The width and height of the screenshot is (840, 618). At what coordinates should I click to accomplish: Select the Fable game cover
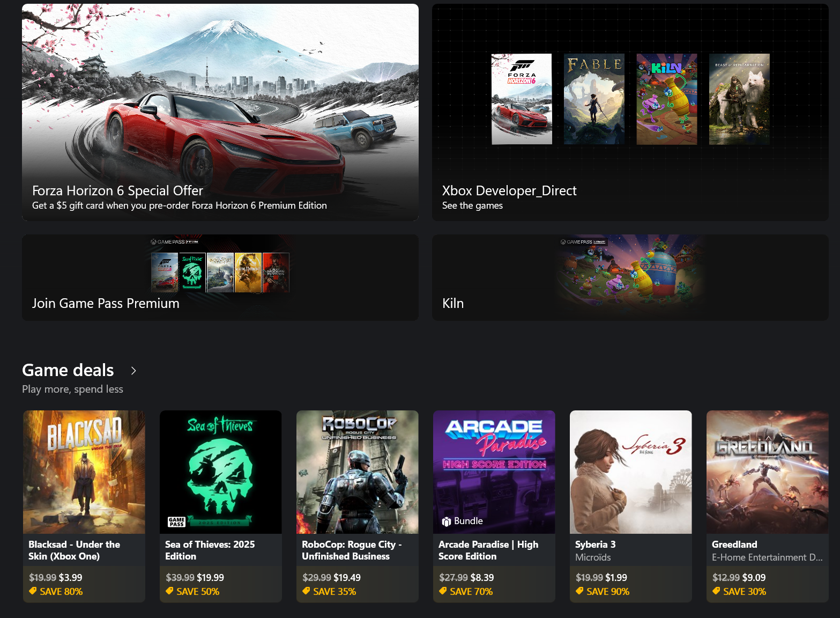click(594, 99)
